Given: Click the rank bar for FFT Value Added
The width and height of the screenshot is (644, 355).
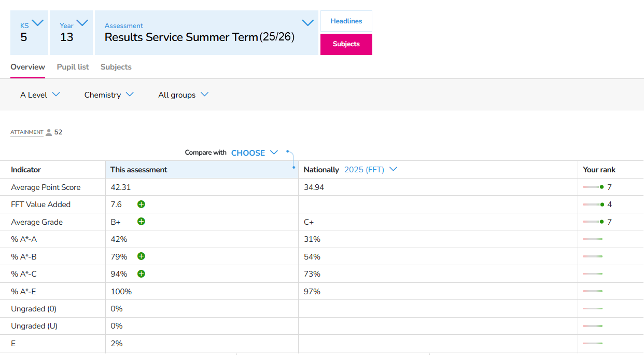Looking at the screenshot, I should [593, 204].
